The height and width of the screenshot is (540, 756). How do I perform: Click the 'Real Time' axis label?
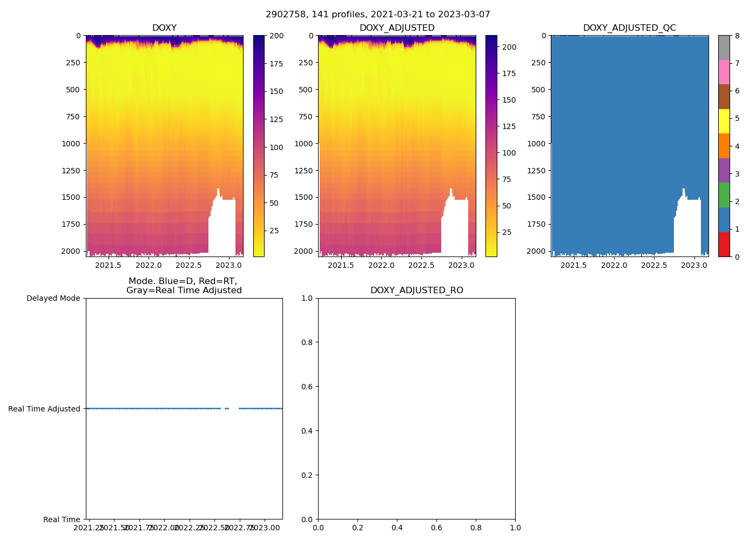tap(62, 519)
